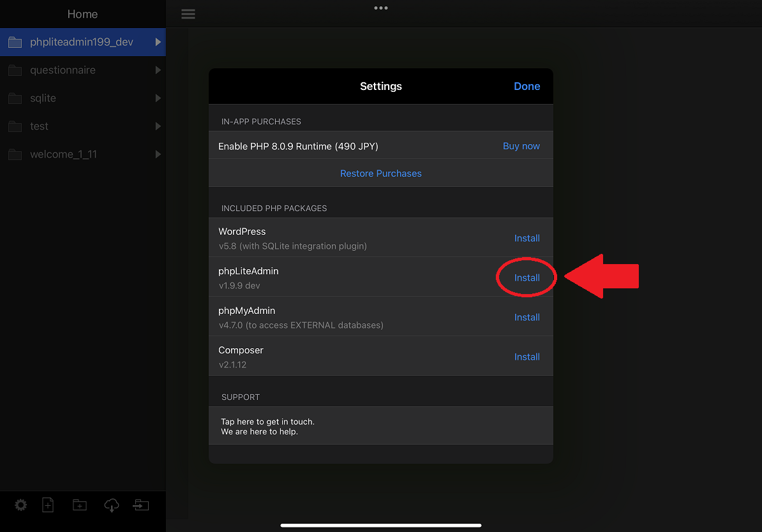Tap the three-dot multitasking indicator at the top
This screenshot has width=762, height=532.
[x=381, y=8]
